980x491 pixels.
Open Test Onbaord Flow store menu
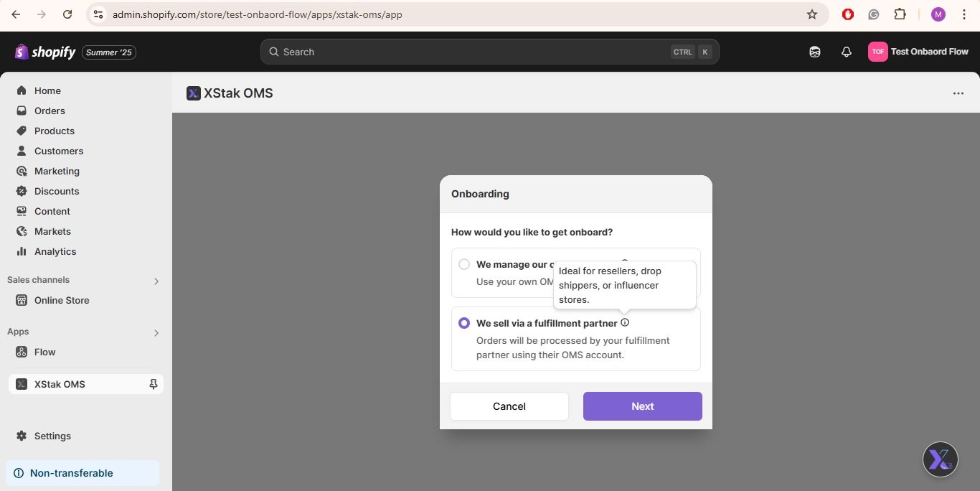[x=918, y=52]
